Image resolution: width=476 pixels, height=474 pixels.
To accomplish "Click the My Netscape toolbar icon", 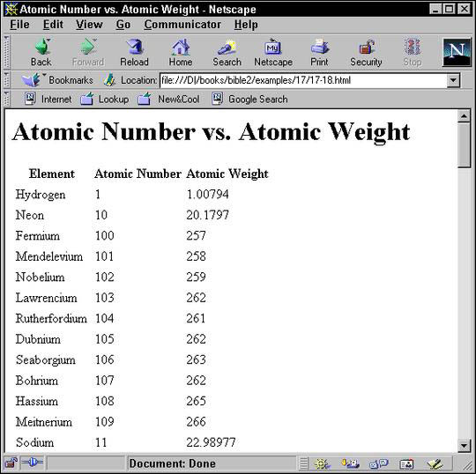I will (273, 52).
